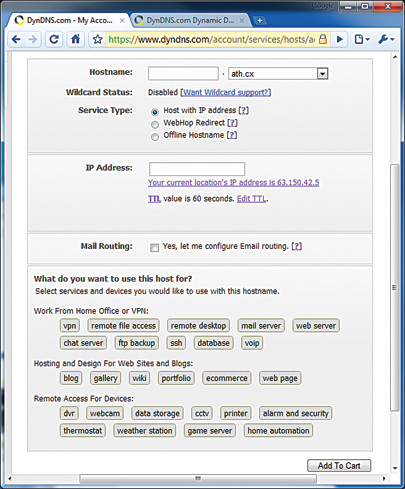405x489 pixels.
Task: Select WebHop Redirect radio button
Action: [x=155, y=124]
